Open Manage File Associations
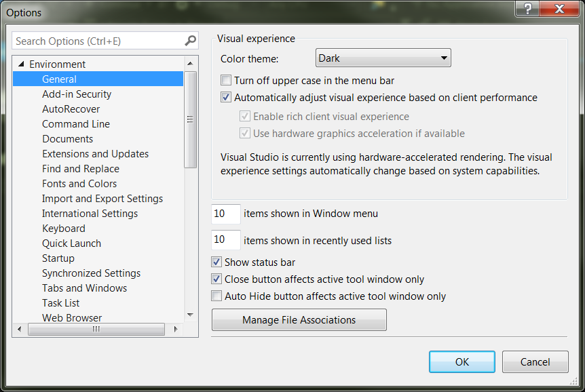This screenshot has width=585, height=392. point(299,319)
